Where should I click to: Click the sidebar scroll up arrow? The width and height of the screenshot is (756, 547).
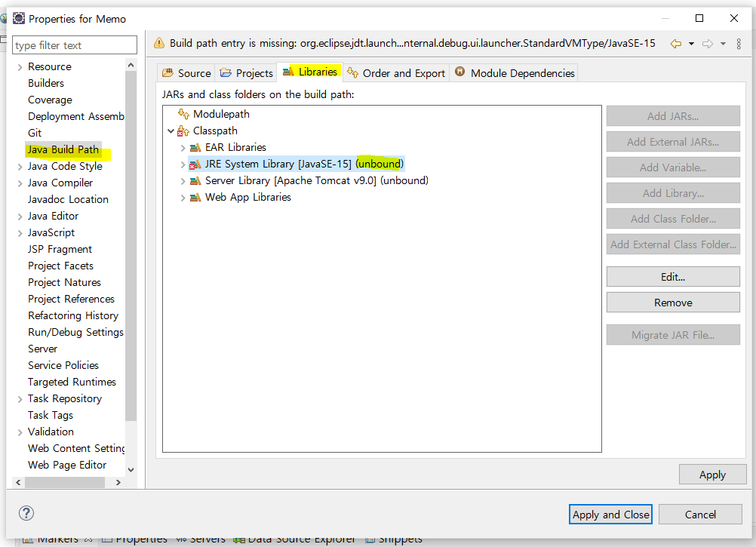point(131,65)
